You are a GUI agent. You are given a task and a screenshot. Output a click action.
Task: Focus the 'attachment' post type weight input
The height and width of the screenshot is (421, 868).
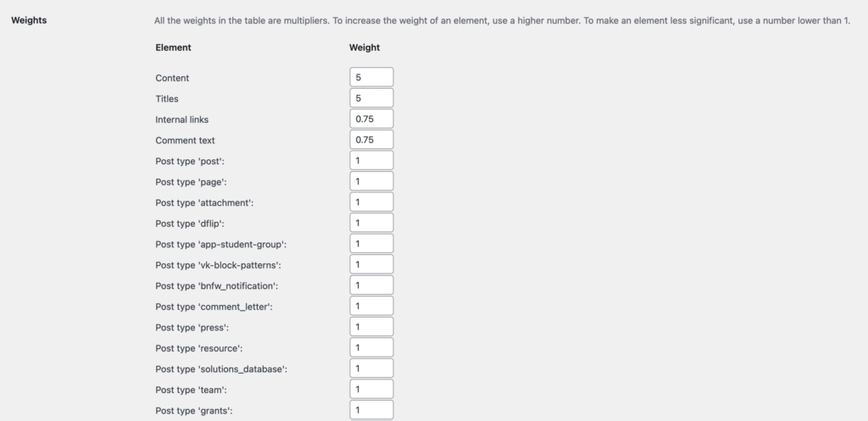tap(371, 202)
